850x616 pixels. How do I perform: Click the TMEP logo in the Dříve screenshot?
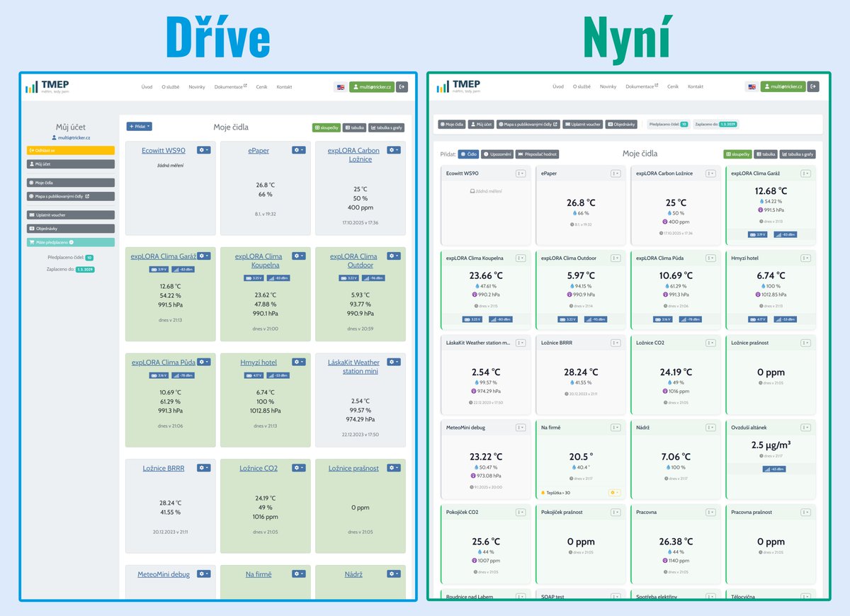[47, 86]
